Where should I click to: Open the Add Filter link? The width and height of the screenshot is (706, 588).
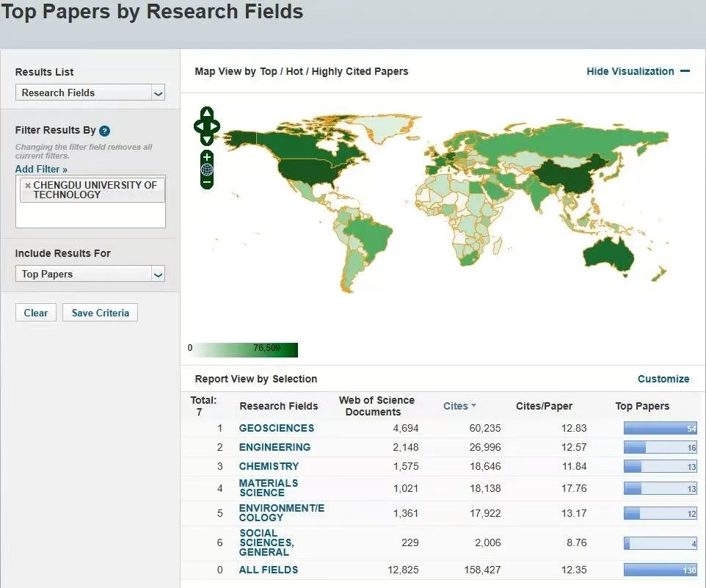coord(41,170)
